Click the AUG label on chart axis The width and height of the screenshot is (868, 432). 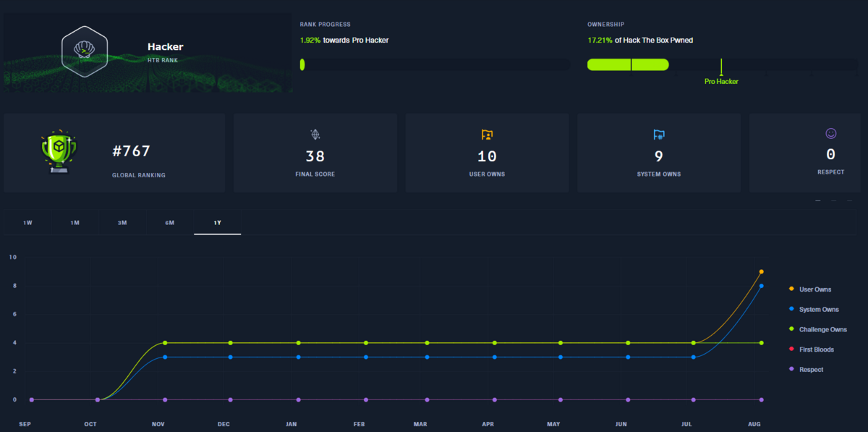coord(754,424)
